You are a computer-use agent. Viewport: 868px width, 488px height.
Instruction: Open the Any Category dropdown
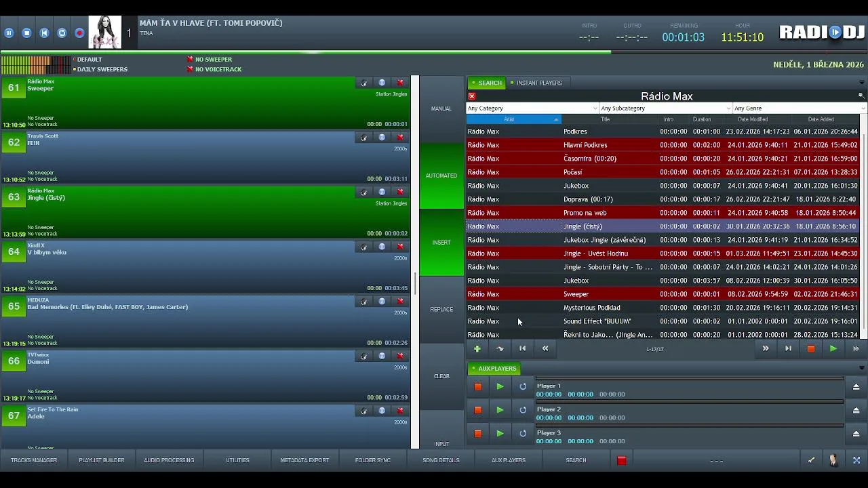coord(532,108)
